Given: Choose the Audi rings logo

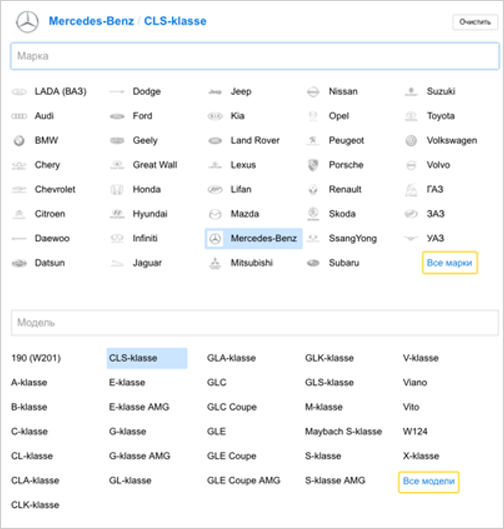Looking at the screenshot, I should click(19, 116).
